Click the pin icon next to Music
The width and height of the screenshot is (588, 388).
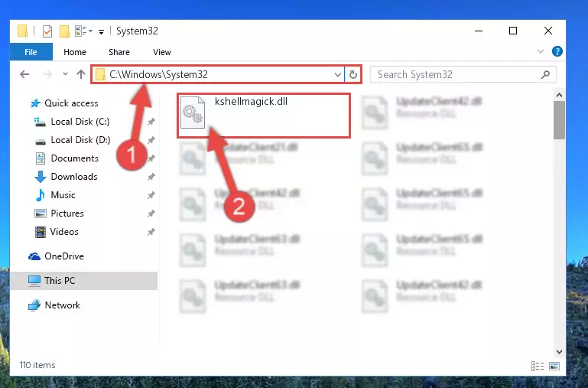(151, 195)
